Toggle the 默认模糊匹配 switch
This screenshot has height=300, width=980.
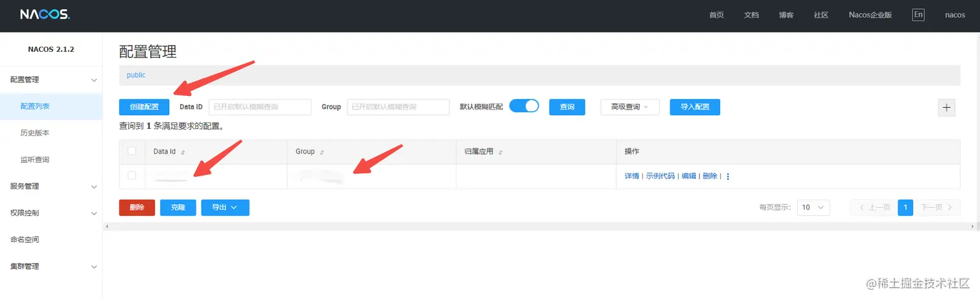(524, 106)
